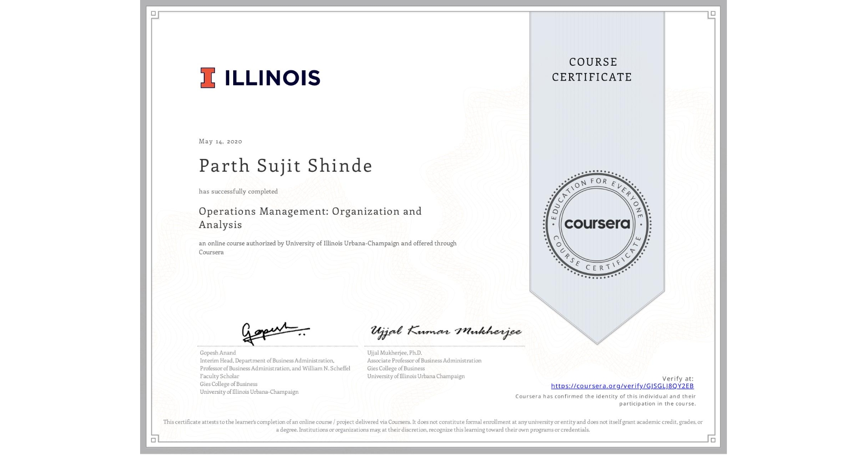Click the COURSE CERTIFICATE banner heading

(x=592, y=69)
